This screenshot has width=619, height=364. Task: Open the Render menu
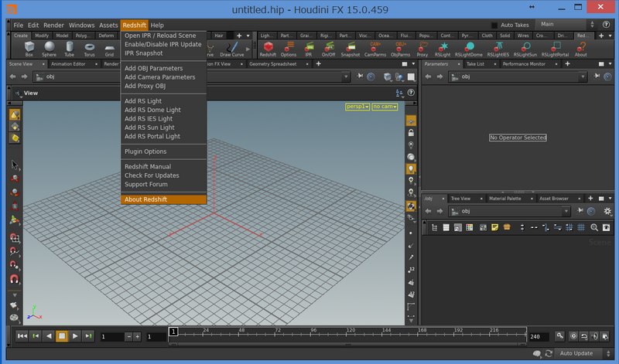(53, 26)
